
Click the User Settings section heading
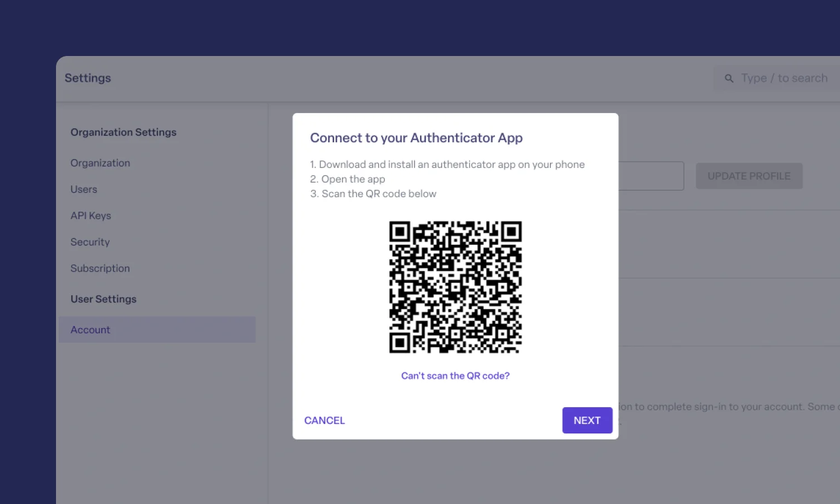104,299
